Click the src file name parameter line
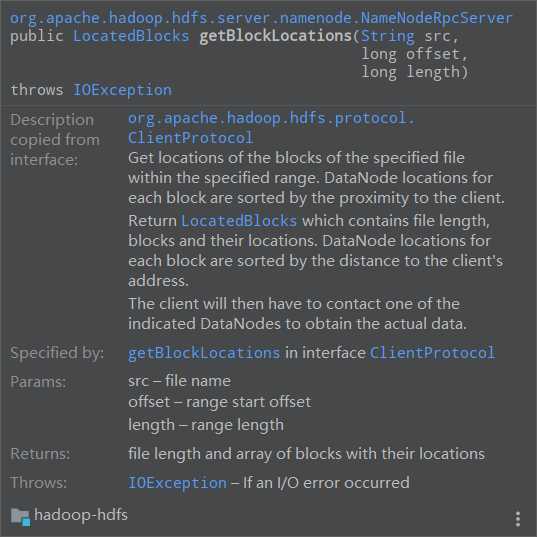 pyautogui.click(x=179, y=381)
